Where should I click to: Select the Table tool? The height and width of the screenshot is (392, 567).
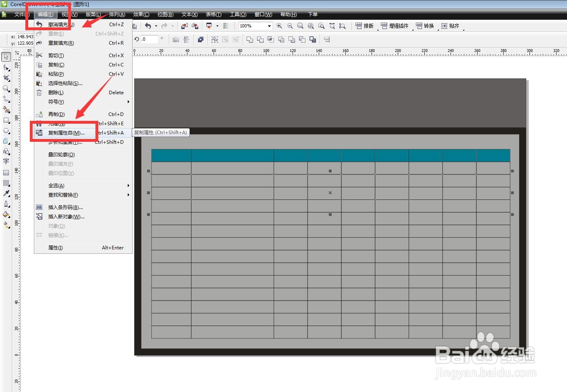(6, 172)
